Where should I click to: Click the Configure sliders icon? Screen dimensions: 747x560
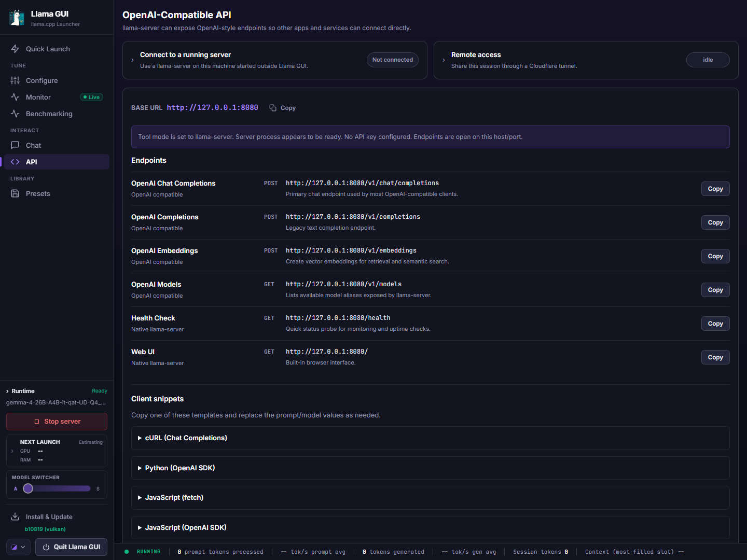pos(15,80)
